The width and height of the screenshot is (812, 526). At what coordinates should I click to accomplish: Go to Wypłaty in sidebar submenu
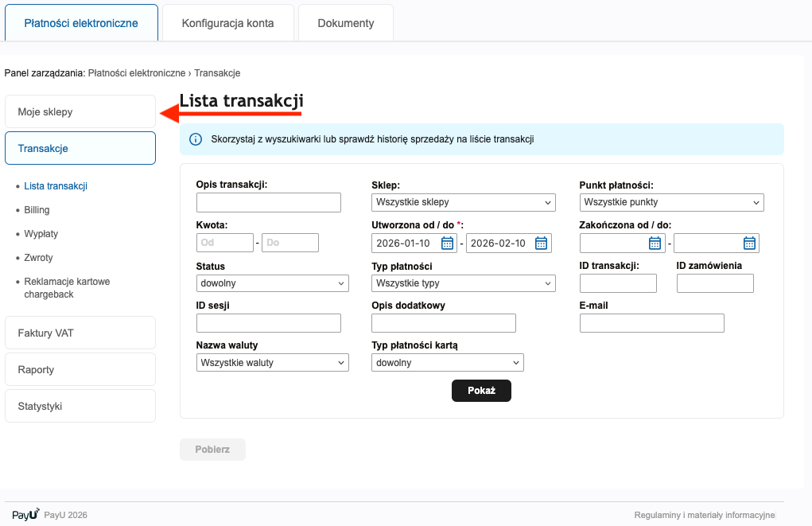point(41,234)
